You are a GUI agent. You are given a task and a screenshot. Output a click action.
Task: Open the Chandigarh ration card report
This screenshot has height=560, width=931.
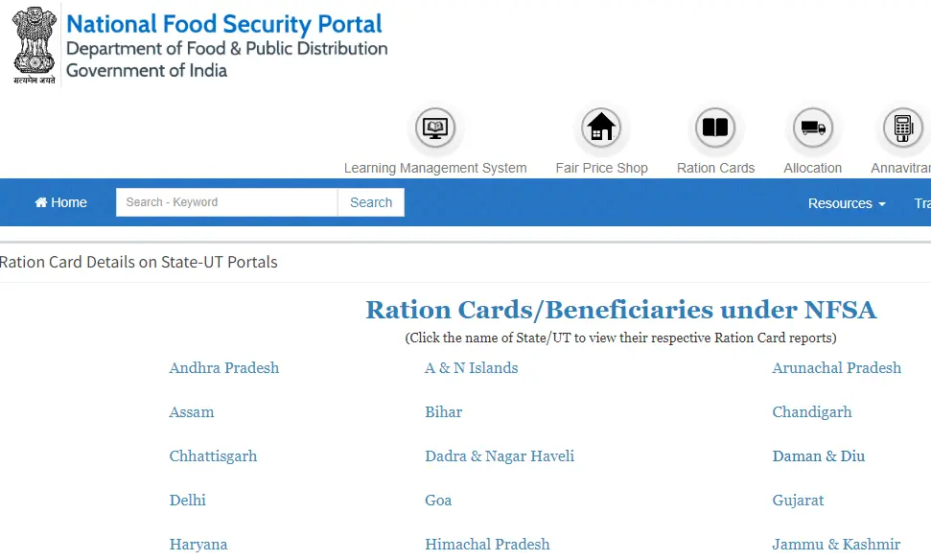[811, 412]
